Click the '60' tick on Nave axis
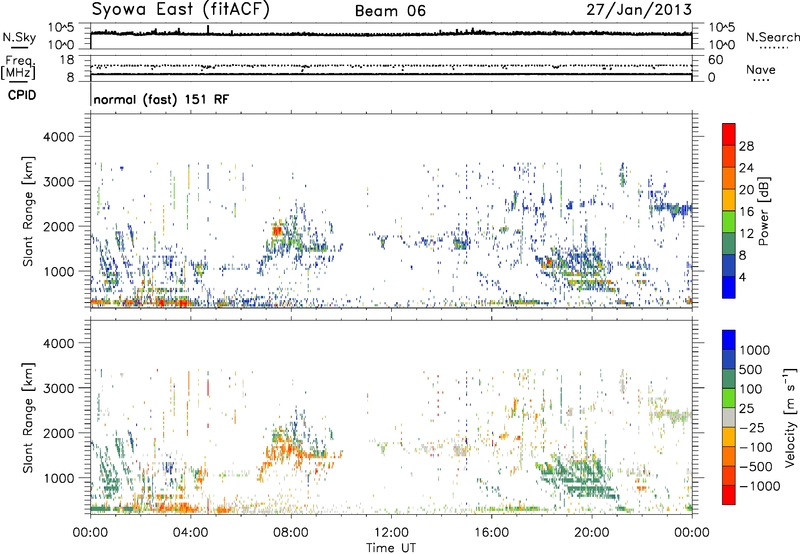 715,60
